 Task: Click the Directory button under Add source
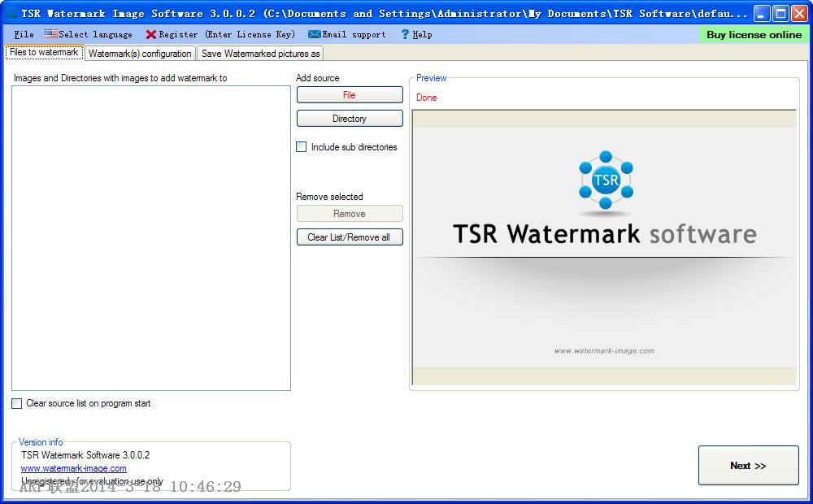point(350,118)
